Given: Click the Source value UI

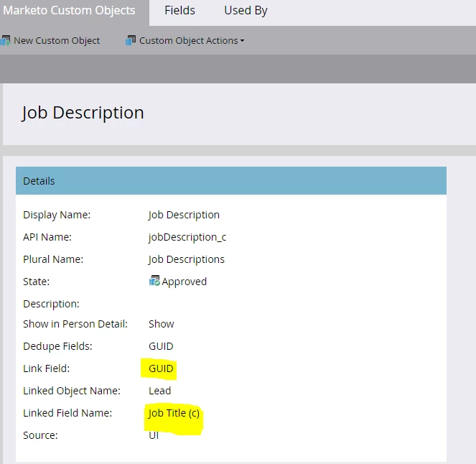Looking at the screenshot, I should pos(154,435).
